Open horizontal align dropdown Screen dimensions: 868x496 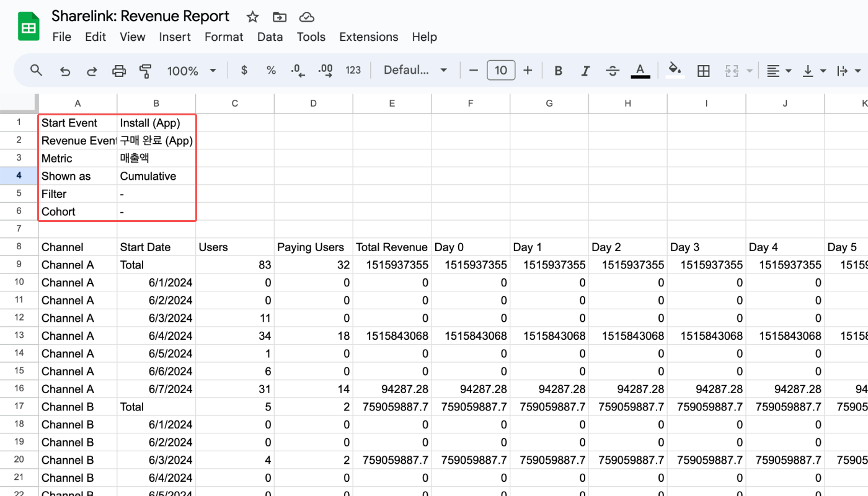coord(779,71)
